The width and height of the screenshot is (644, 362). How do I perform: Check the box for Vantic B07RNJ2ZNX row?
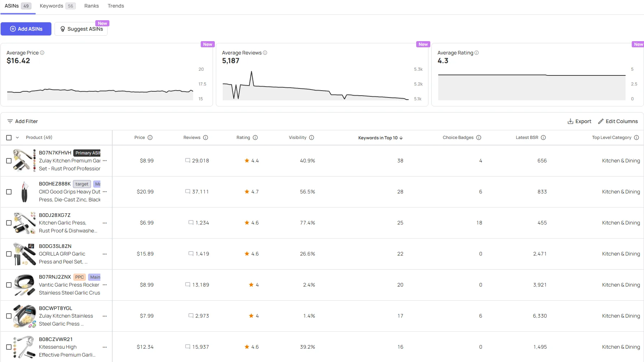[9, 285]
